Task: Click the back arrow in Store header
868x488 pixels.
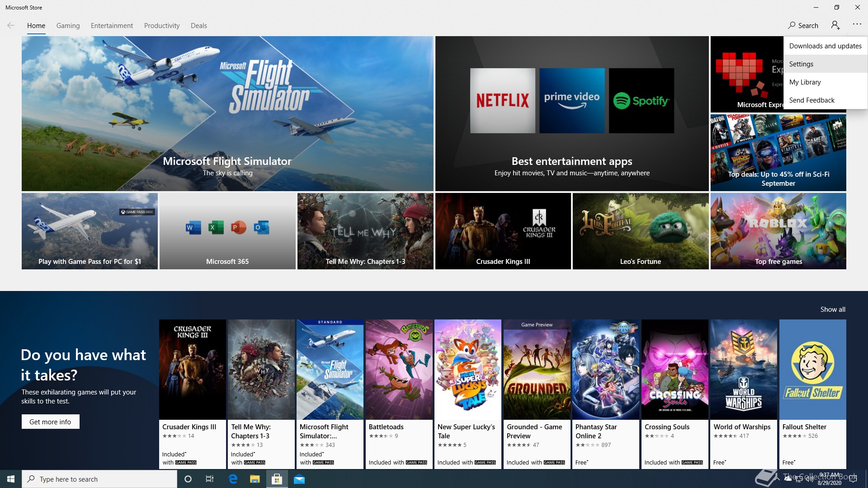Action: [11, 25]
